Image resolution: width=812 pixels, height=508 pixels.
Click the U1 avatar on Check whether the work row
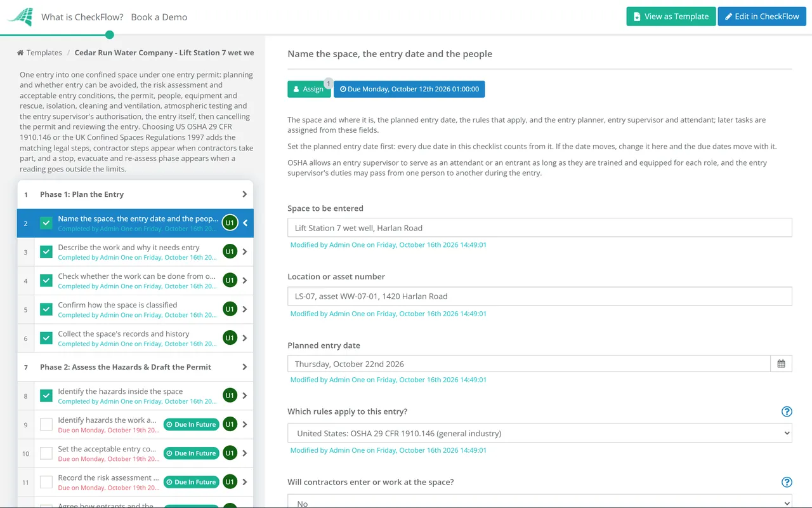[230, 281]
